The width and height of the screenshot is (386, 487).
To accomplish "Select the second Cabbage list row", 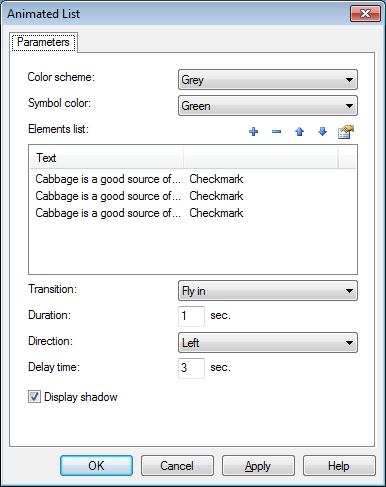I will click(192, 196).
